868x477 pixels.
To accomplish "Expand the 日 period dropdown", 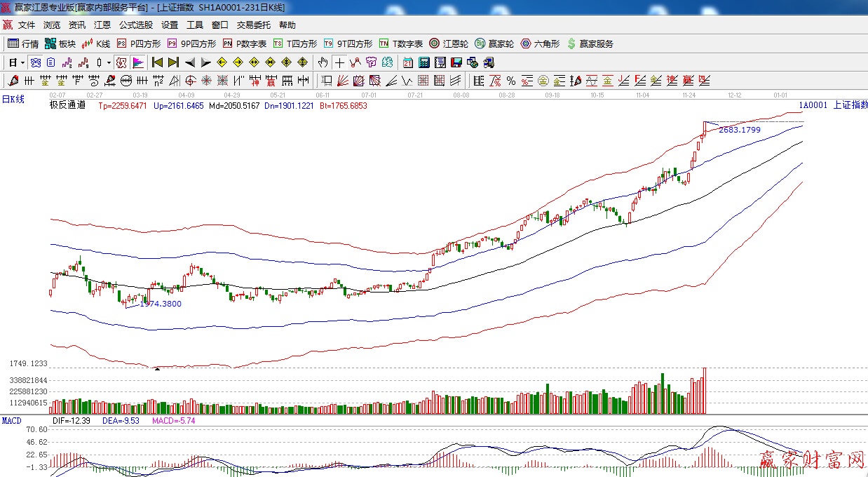I will click(16, 62).
